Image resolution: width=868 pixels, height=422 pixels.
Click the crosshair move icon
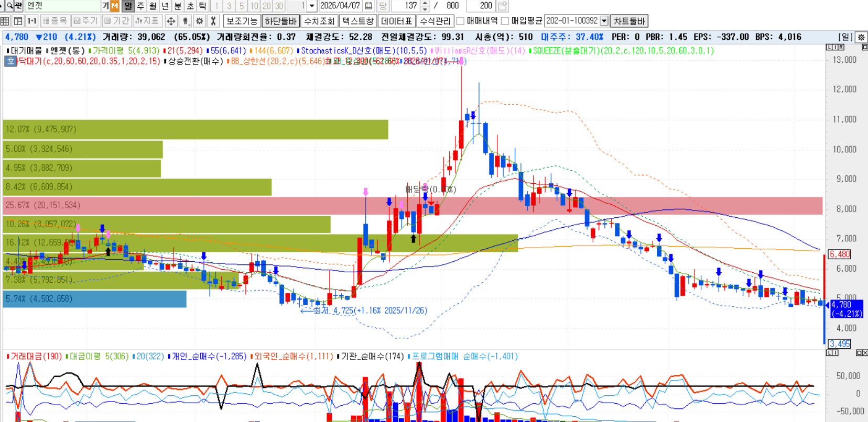(x=171, y=21)
